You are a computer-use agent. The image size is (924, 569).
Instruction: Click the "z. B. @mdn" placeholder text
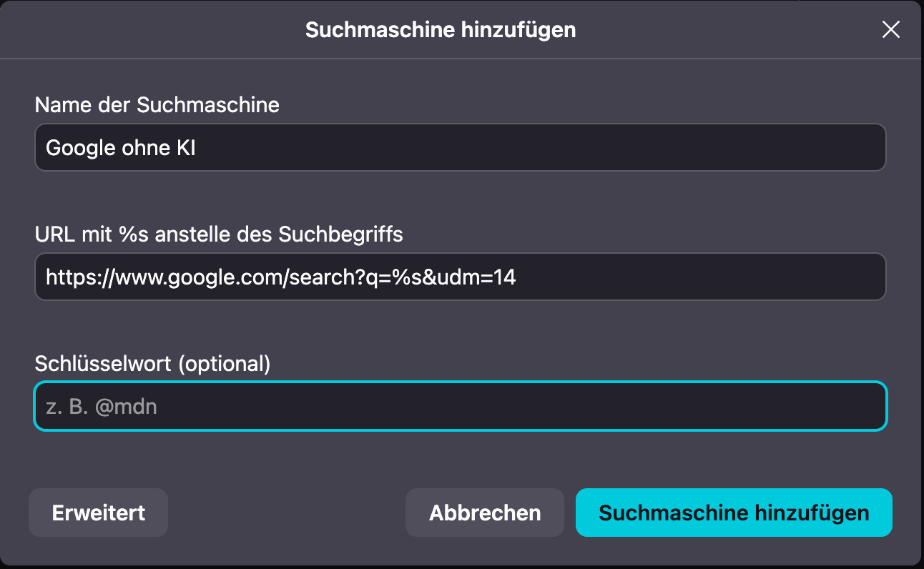[101, 407]
